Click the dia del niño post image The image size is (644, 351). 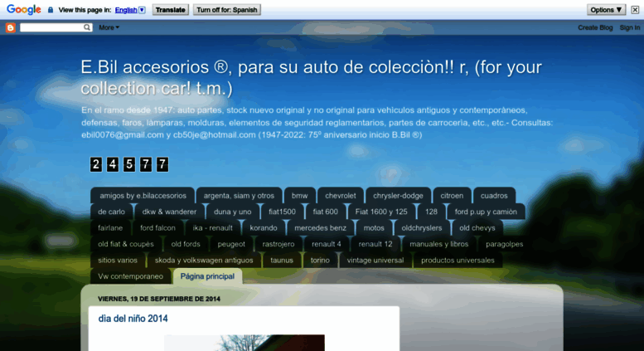coord(245,343)
